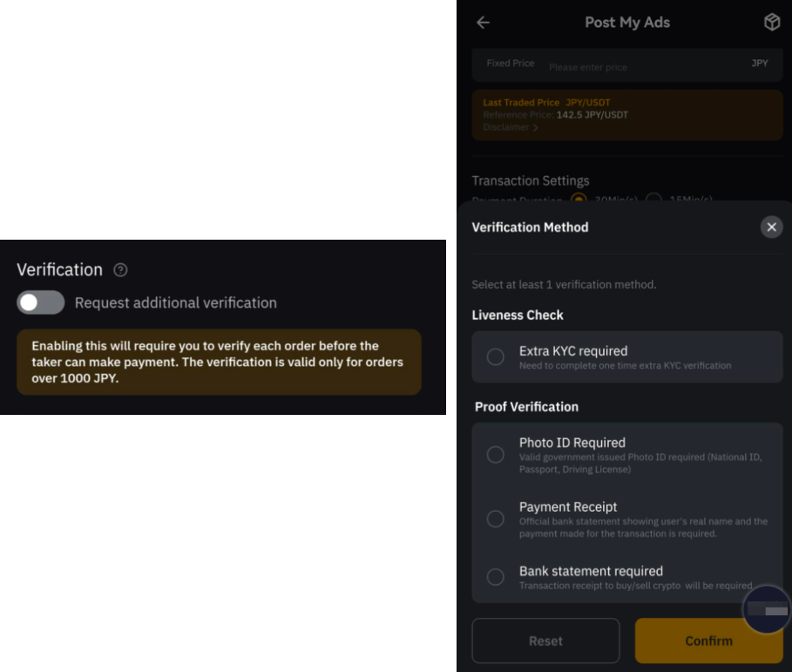Select Extra KYC required option
Image resolution: width=792 pixels, height=672 pixels.
626,356
